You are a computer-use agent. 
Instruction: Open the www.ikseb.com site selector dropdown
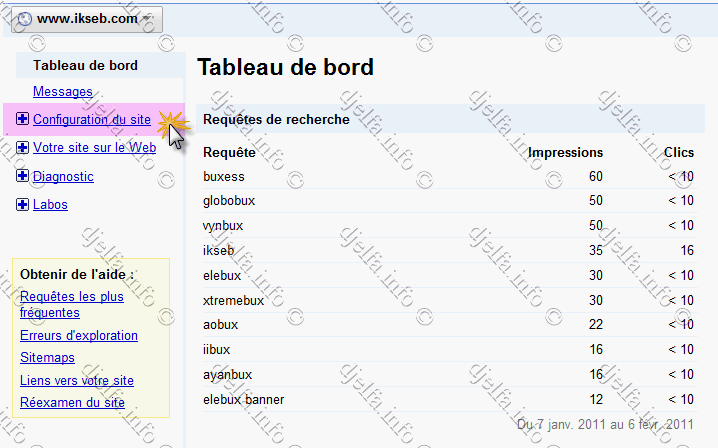coord(87,19)
